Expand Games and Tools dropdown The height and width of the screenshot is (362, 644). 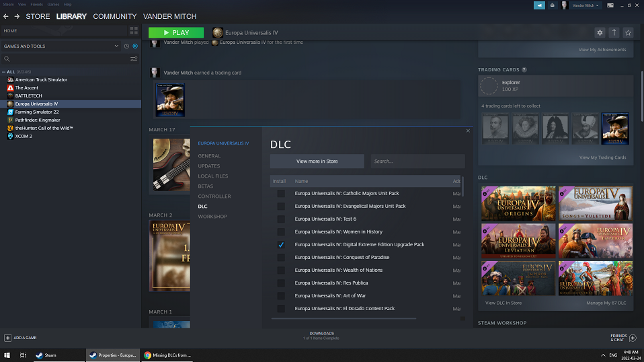click(x=116, y=46)
